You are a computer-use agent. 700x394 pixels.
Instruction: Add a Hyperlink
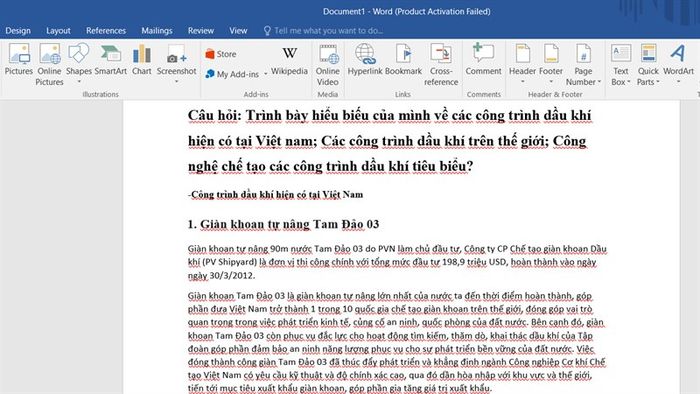[365, 60]
